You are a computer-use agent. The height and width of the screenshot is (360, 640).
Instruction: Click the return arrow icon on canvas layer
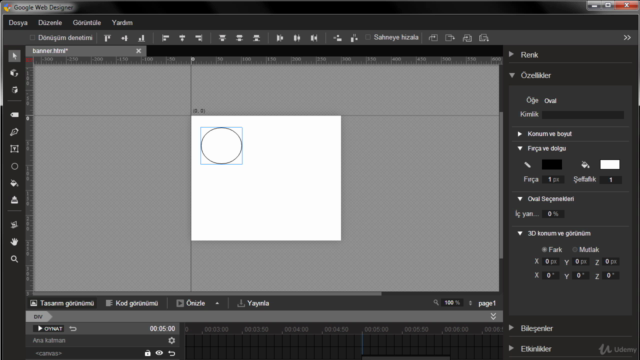coord(172,353)
